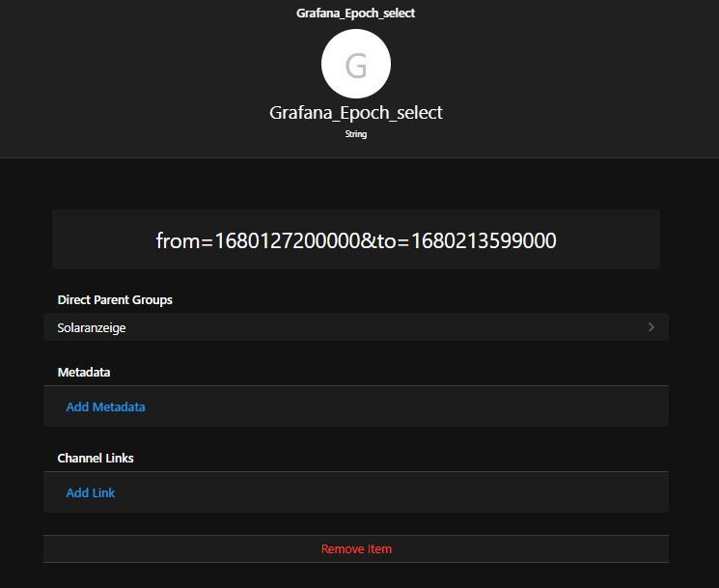Click the large Grafana_Epoch_select name under avatar
Screen dimensions: 719x588
pos(356,113)
